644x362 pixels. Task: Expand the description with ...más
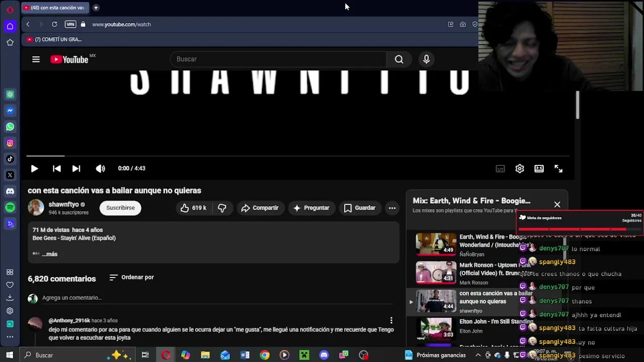(49, 254)
